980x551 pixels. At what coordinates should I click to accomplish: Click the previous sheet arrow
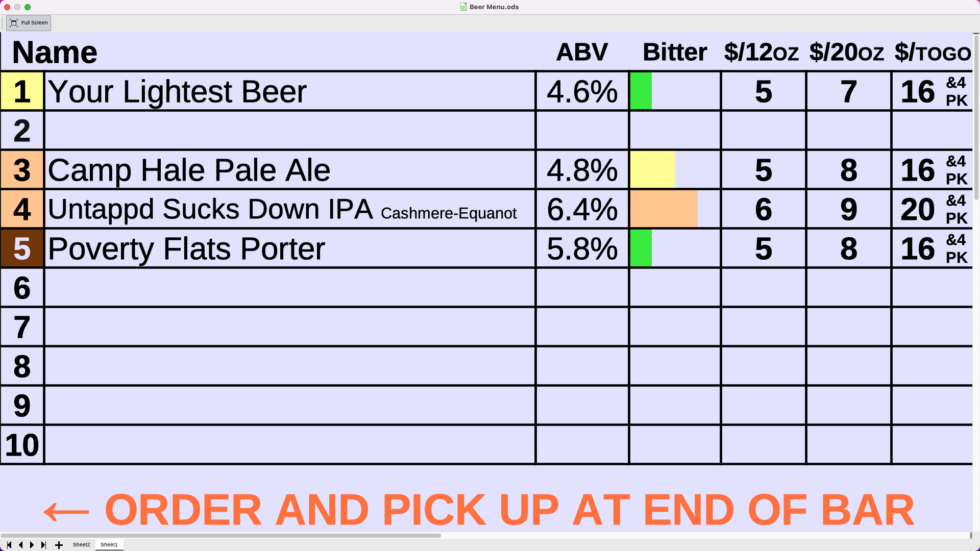click(x=20, y=545)
